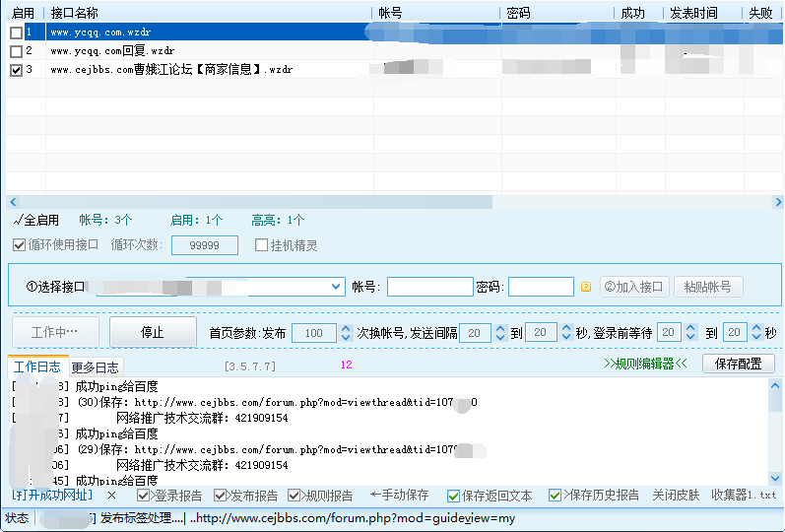The image size is (785, 532).
Task: Decrease 登录前等待 maximum value
Action: (x=756, y=337)
